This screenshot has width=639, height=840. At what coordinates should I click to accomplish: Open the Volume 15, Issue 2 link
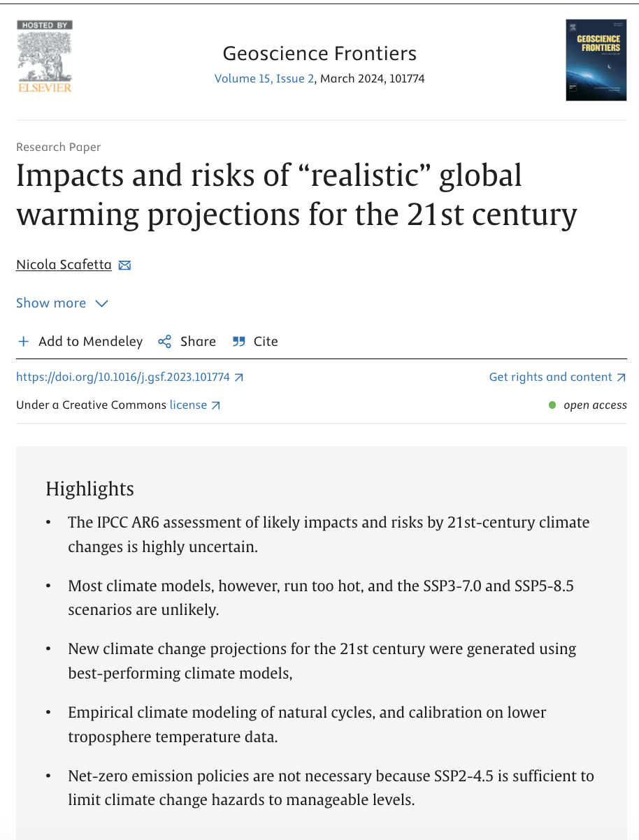264,78
